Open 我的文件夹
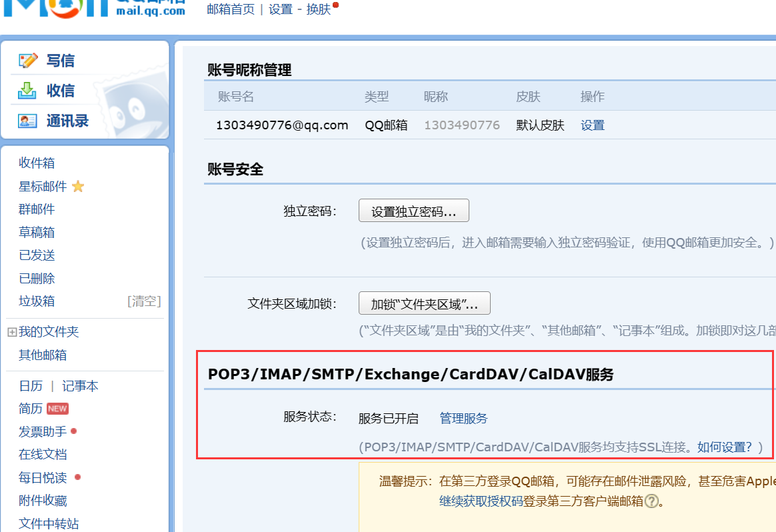The height and width of the screenshot is (532, 776). coord(49,331)
